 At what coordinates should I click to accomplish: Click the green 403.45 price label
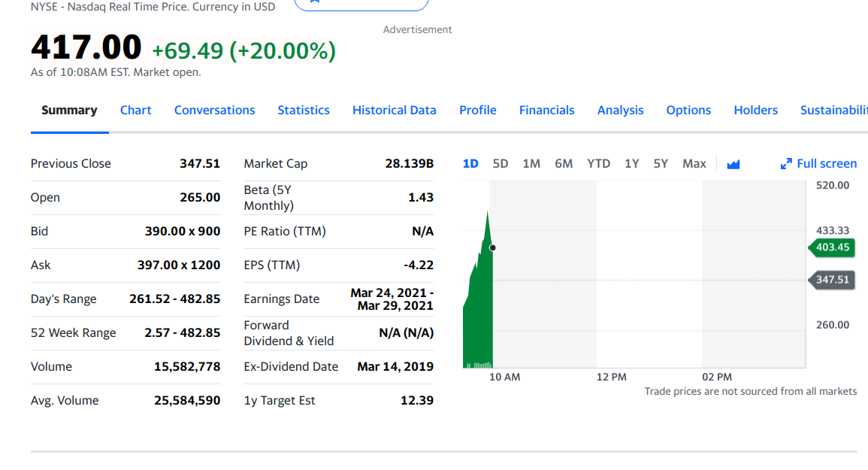(x=831, y=247)
